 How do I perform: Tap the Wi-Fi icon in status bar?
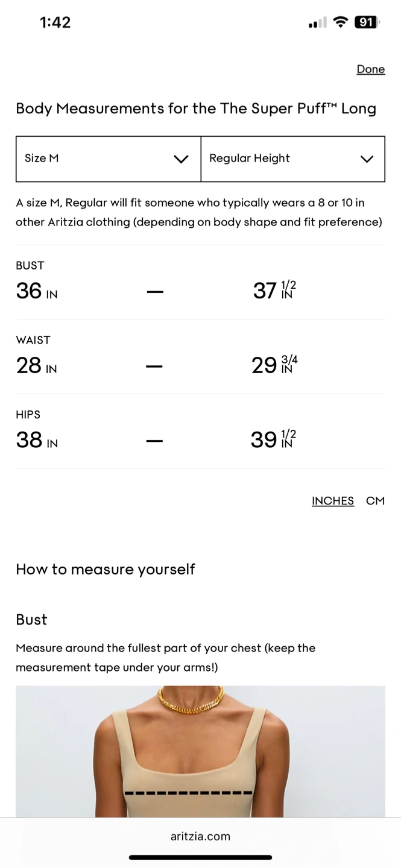341,22
